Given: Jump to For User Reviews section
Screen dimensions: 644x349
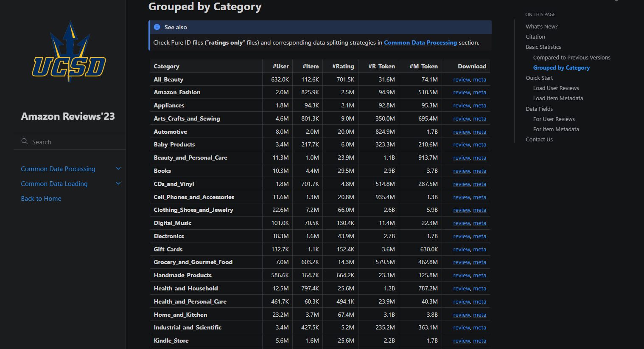Looking at the screenshot, I should click(x=554, y=119).
